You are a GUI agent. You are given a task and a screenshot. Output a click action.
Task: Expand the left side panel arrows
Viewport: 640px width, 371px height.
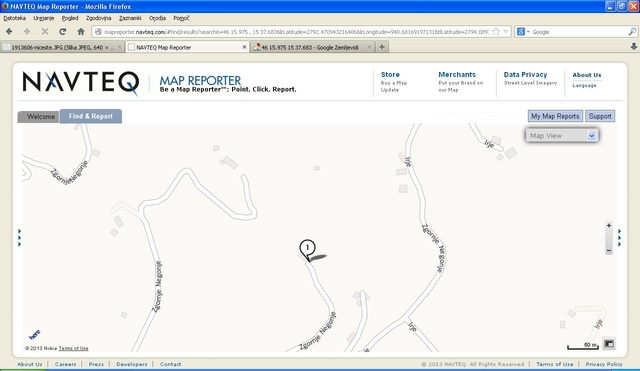(19, 238)
